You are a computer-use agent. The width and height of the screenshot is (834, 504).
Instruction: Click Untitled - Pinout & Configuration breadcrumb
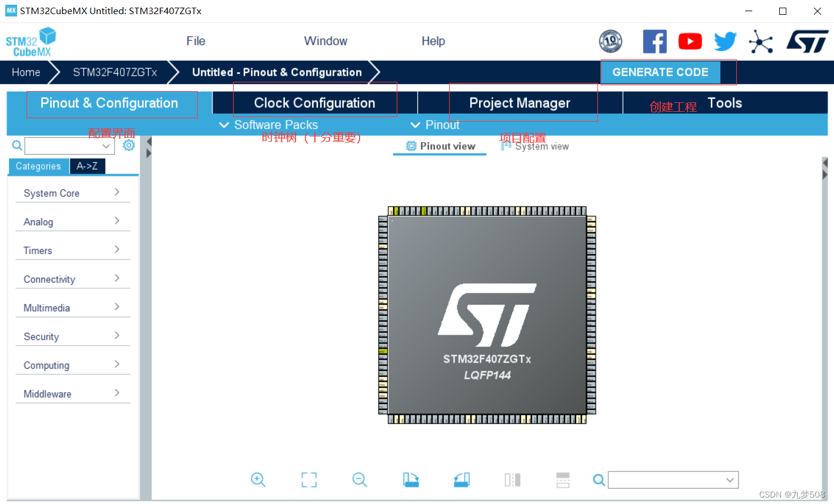click(x=277, y=72)
